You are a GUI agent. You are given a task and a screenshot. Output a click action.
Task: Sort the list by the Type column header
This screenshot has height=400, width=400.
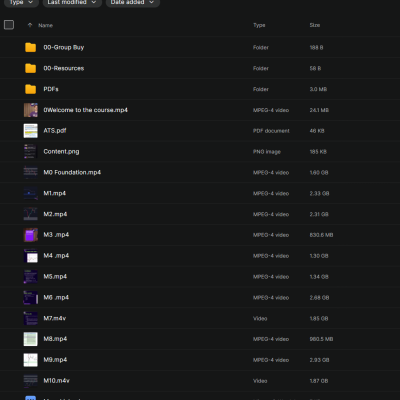[x=259, y=25]
